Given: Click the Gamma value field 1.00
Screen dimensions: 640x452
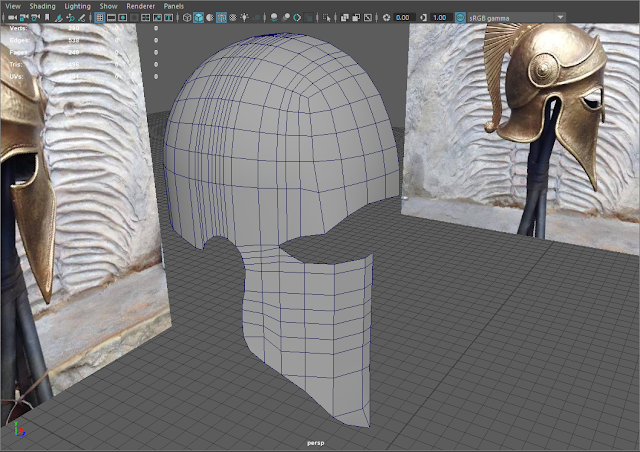Looking at the screenshot, I should coord(441,18).
